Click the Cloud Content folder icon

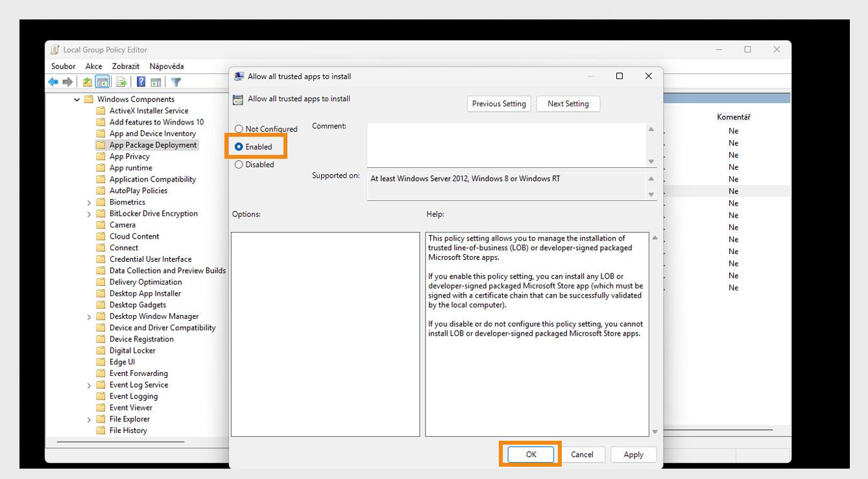coord(101,237)
